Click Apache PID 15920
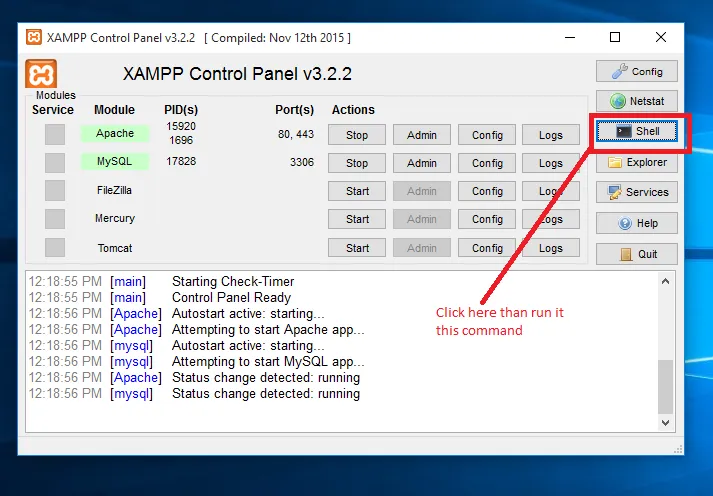Viewport: 713px width, 496px height. [x=181, y=126]
